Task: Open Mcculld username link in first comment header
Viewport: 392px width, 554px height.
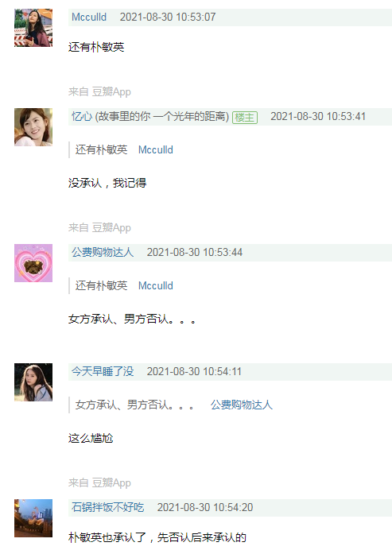Action: [x=89, y=17]
